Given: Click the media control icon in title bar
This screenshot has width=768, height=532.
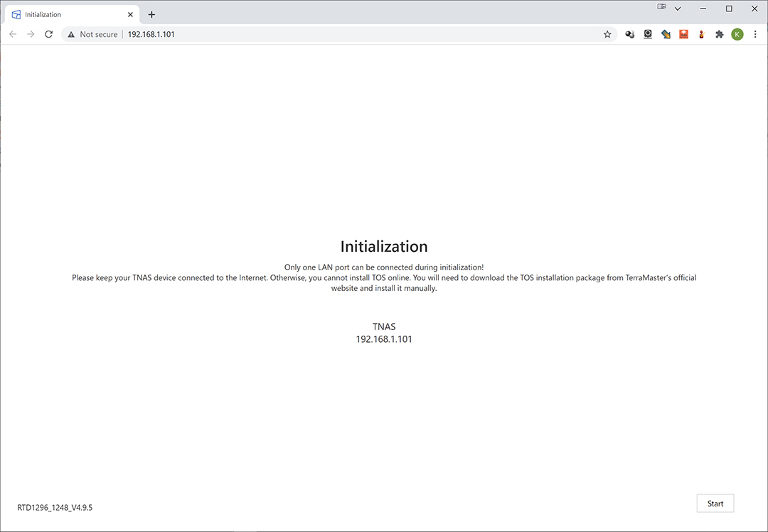Looking at the screenshot, I should click(662, 6).
